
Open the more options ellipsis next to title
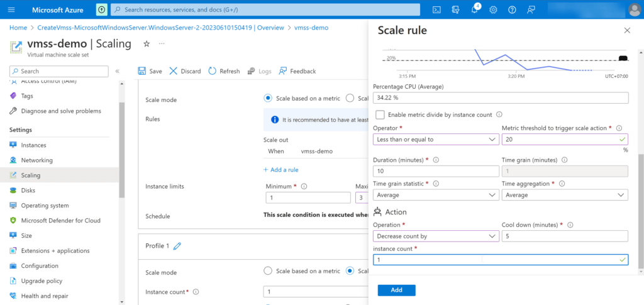(162, 43)
